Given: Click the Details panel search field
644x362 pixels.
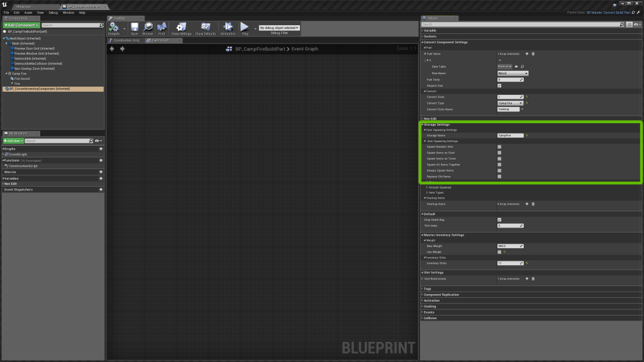Looking at the screenshot, I should (523, 25).
